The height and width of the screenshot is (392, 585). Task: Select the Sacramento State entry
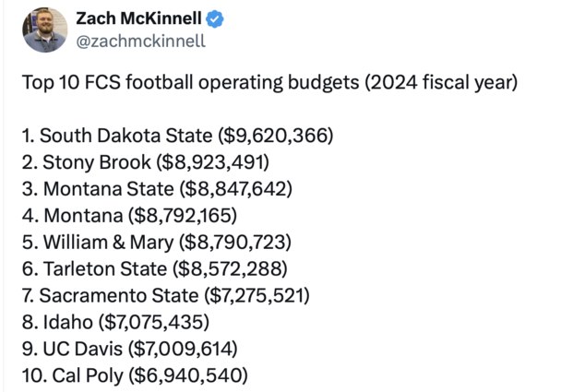point(166,296)
